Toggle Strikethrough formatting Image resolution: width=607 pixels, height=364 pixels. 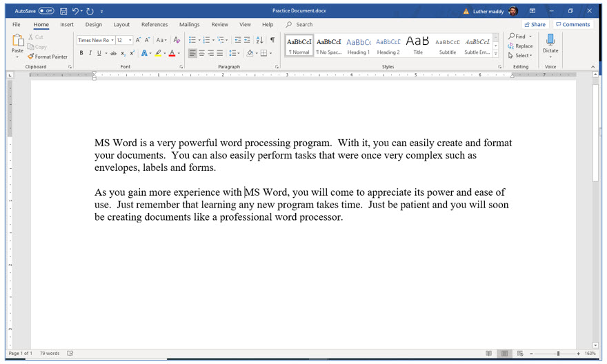[x=113, y=53]
